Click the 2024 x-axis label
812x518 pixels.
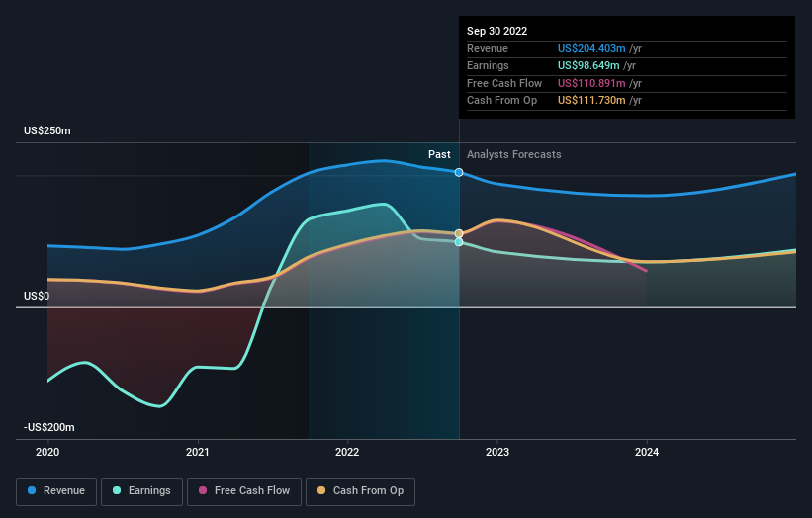pos(647,452)
